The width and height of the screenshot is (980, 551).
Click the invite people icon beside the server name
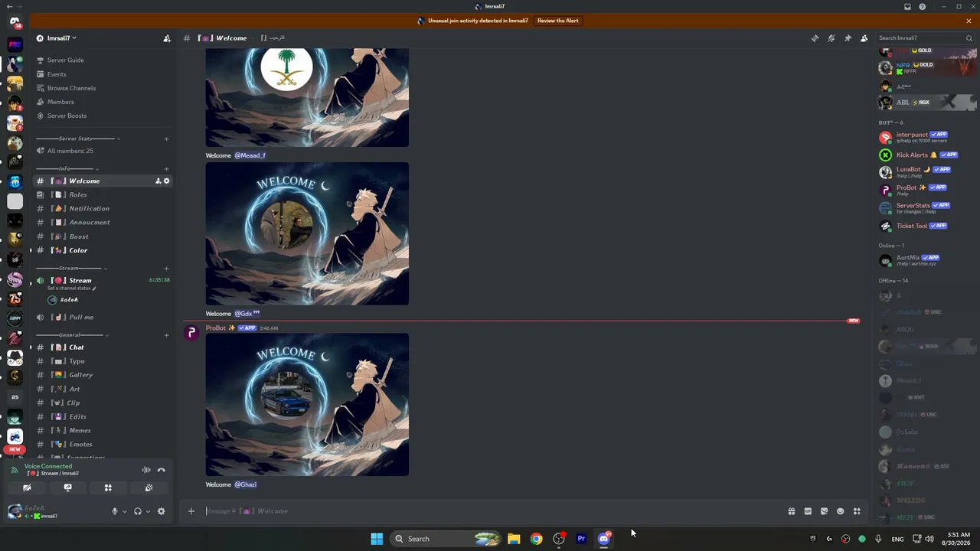(x=166, y=38)
